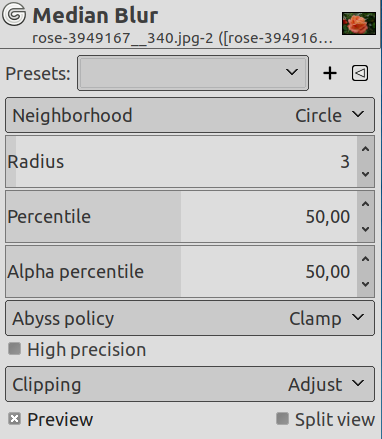Screen dimensions: 382x439
Task: Decrease Alpha percentile with down arrow
Action: (x=365, y=284)
